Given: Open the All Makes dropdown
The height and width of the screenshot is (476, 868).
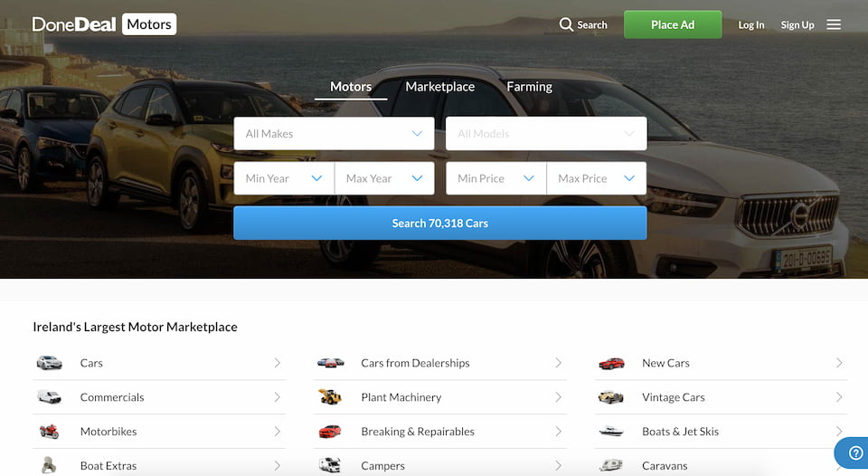Looking at the screenshot, I should click(334, 134).
